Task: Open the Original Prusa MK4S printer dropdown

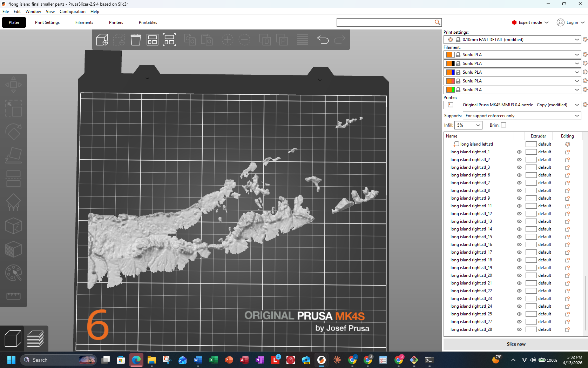Action: pyautogui.click(x=512, y=105)
